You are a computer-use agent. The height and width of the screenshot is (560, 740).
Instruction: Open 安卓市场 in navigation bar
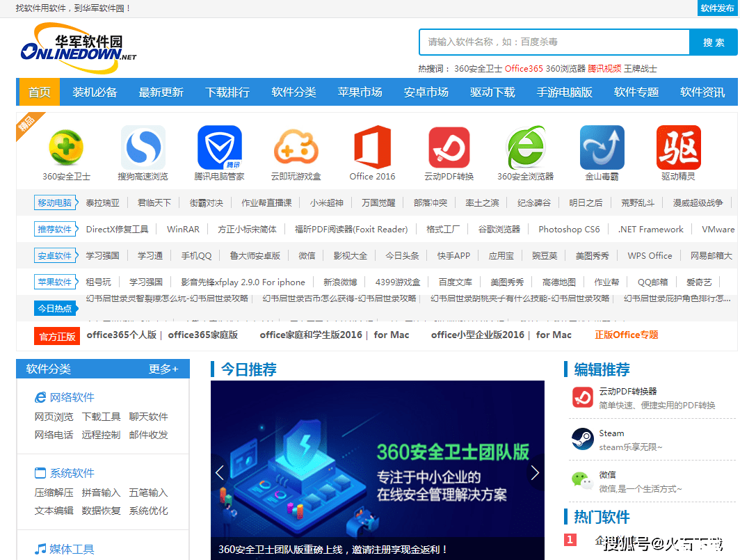pos(426,92)
